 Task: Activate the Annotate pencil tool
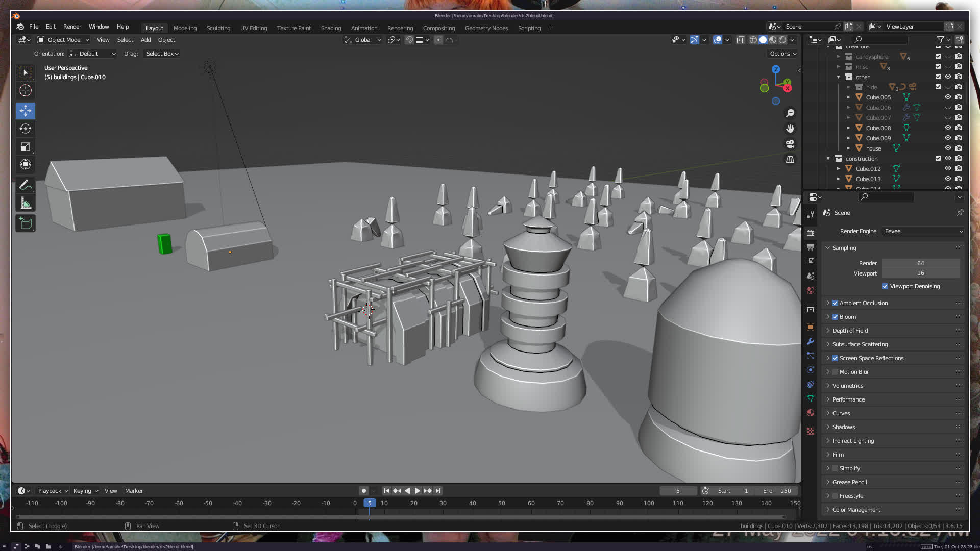(x=26, y=185)
